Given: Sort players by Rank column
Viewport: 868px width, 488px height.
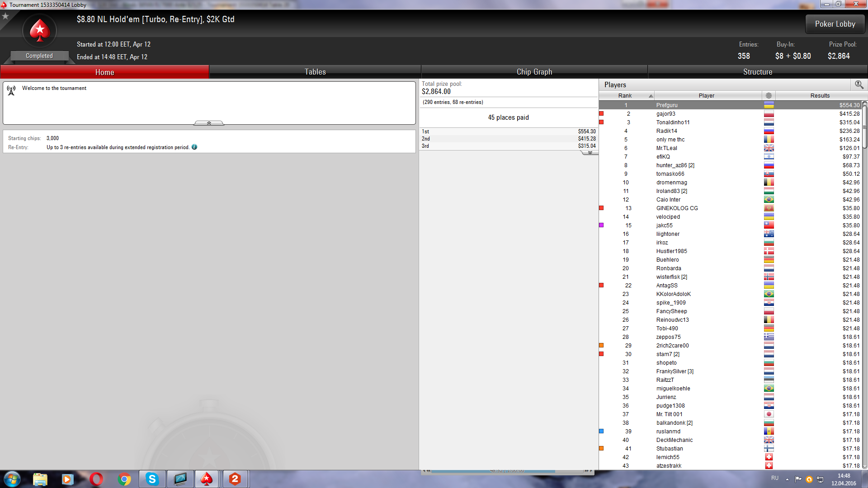Looking at the screenshot, I should coord(626,96).
